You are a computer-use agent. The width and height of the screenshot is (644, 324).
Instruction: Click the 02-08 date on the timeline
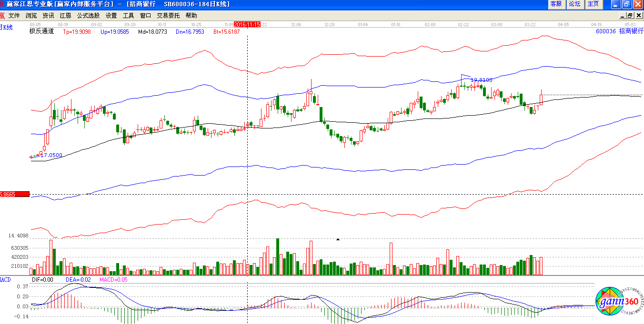coord(430,24)
